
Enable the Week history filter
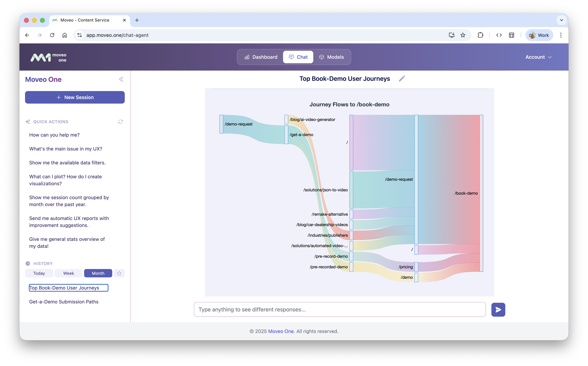tap(68, 273)
